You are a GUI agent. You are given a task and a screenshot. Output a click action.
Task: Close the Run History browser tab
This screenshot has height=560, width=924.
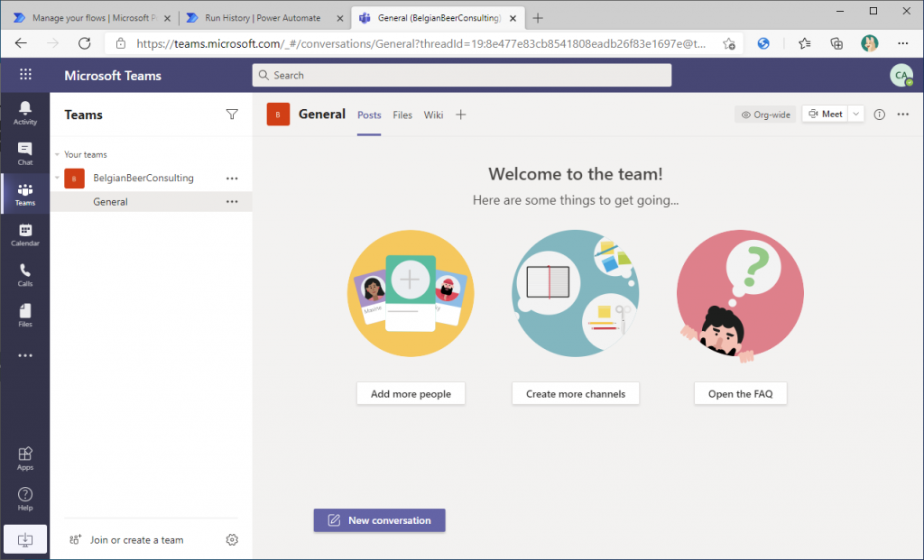[340, 18]
